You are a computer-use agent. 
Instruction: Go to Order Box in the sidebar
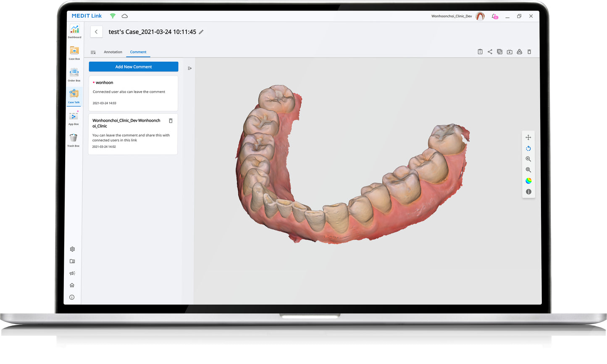point(74,74)
